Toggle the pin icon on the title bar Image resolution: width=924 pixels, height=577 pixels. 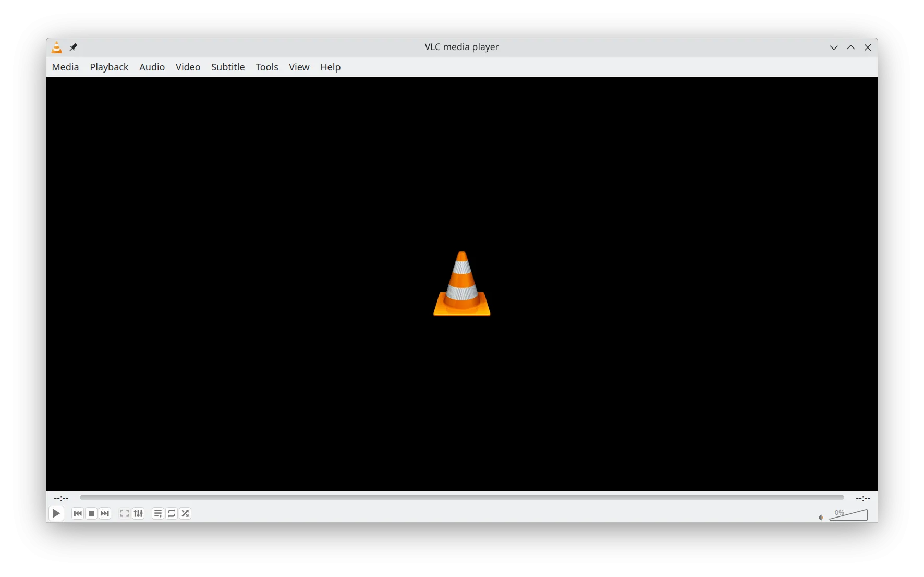tap(74, 47)
